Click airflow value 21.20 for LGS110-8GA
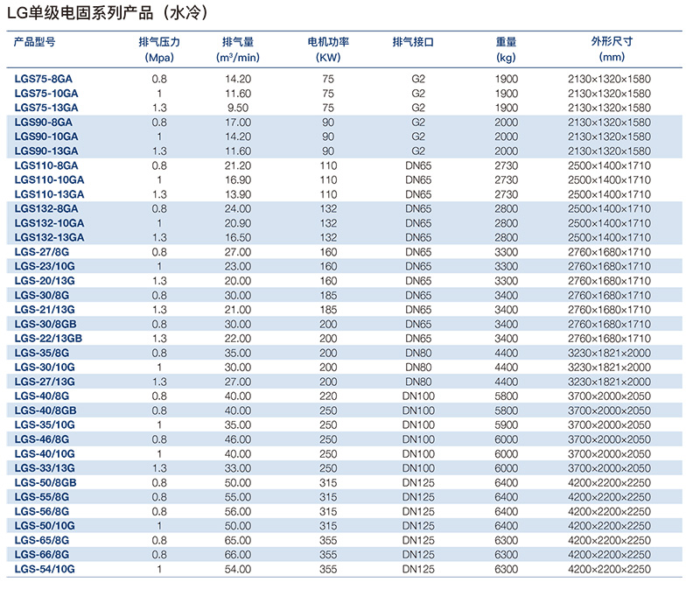This screenshot has height=603, width=700. (238, 165)
